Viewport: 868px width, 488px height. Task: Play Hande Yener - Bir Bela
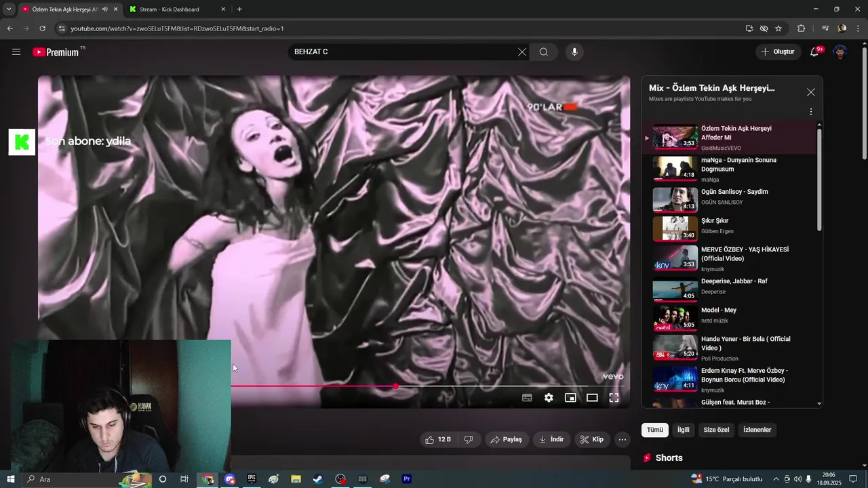click(x=729, y=347)
